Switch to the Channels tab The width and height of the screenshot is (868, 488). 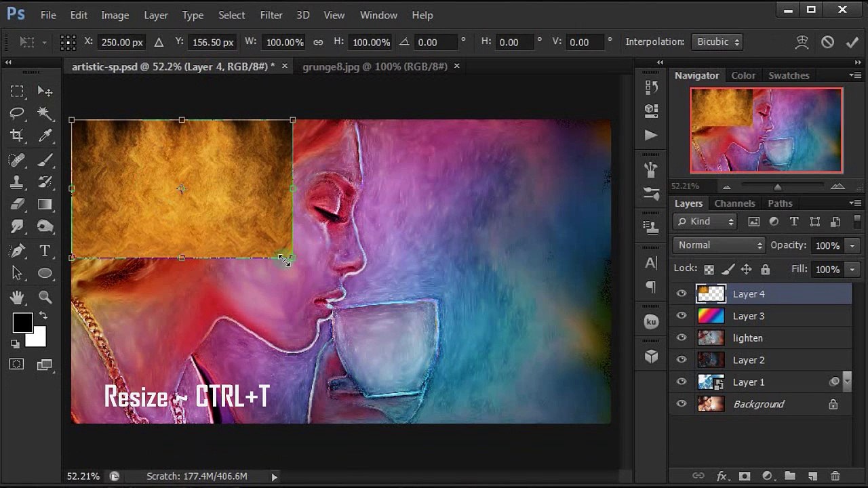click(x=734, y=203)
